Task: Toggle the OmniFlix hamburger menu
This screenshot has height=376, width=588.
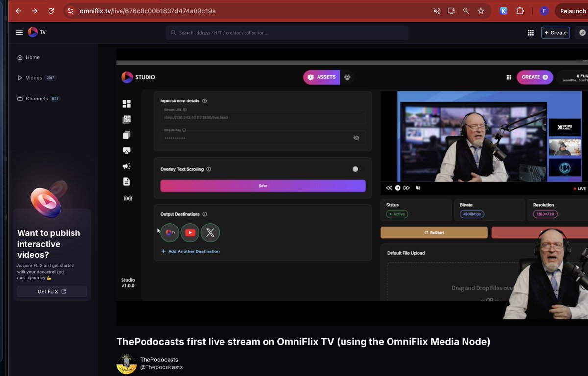Action: (19, 33)
